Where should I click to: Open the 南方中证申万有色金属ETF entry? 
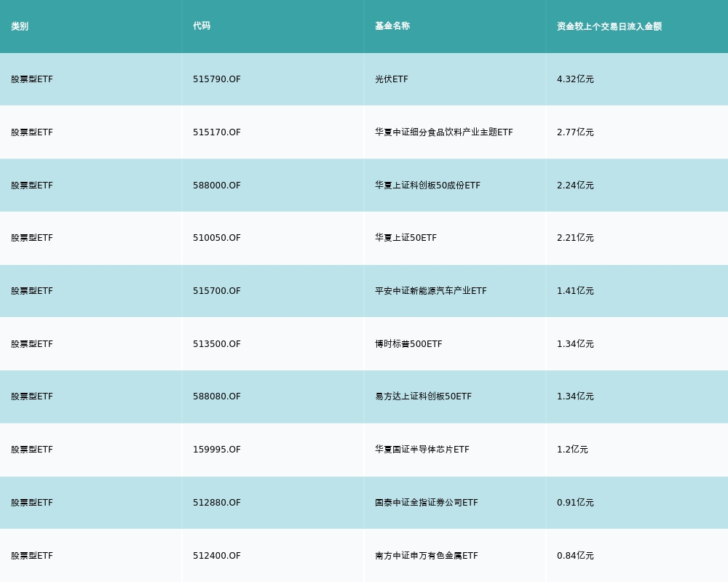coord(427,556)
